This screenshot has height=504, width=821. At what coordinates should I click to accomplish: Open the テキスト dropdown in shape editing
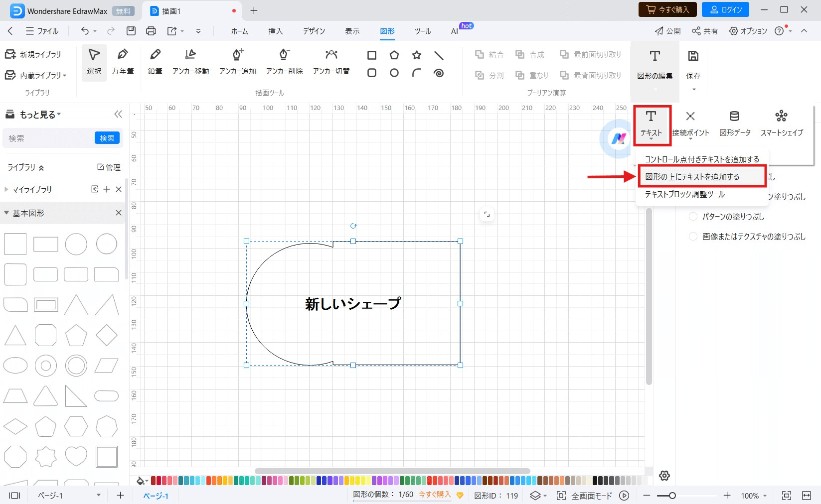(651, 125)
